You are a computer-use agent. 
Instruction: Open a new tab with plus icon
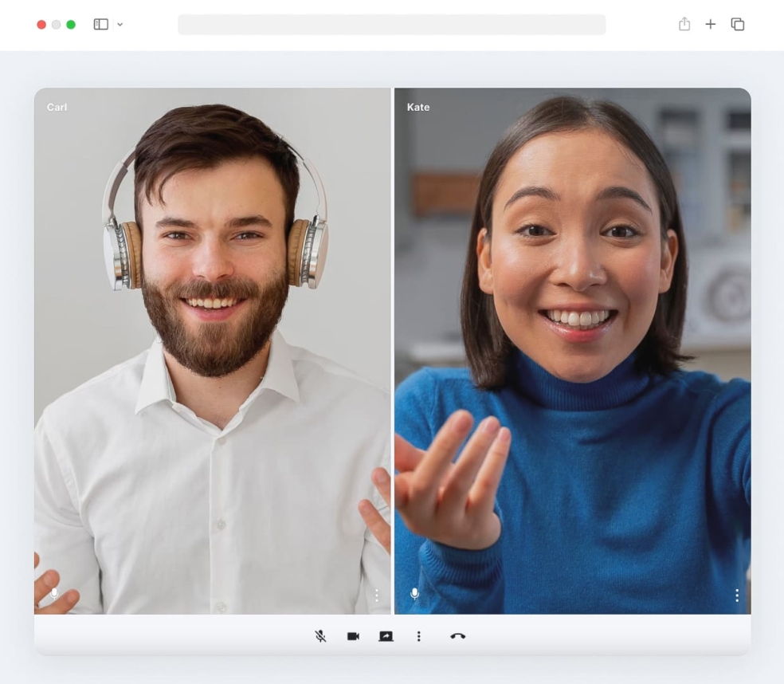tap(711, 24)
